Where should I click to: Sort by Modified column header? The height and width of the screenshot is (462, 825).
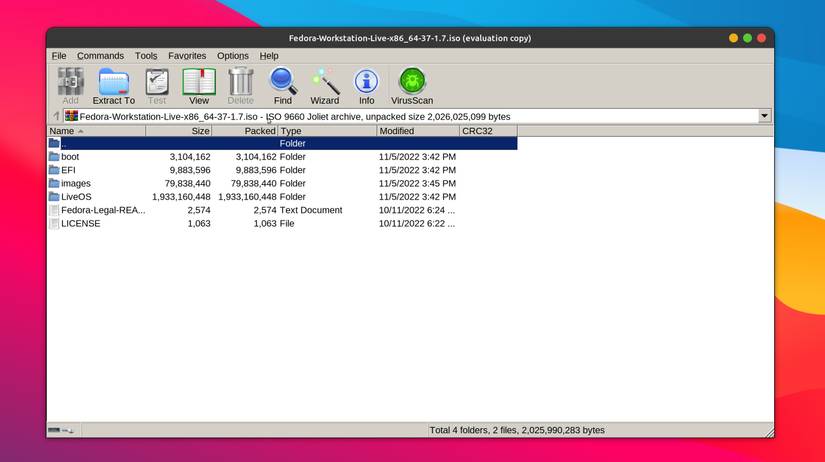coord(417,131)
